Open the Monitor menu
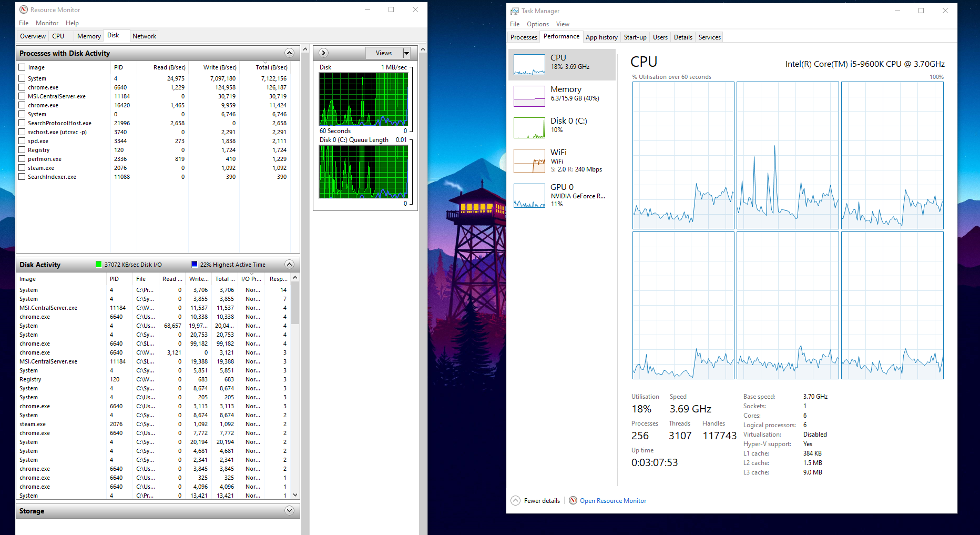 (x=47, y=23)
